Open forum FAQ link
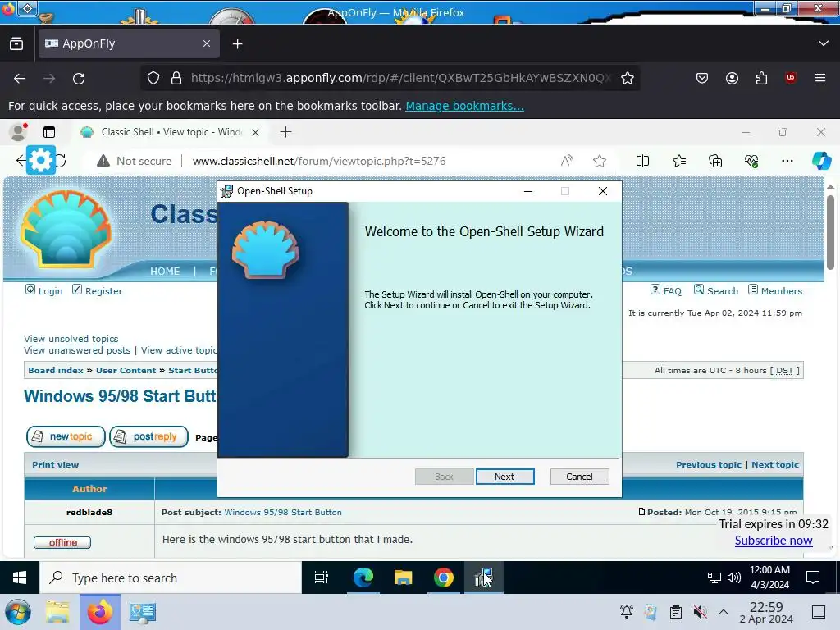The image size is (840, 630). pos(673,291)
